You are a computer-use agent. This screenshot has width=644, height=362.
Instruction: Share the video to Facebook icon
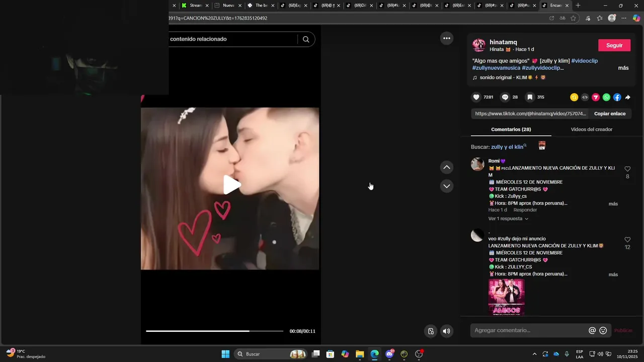pyautogui.click(x=617, y=98)
